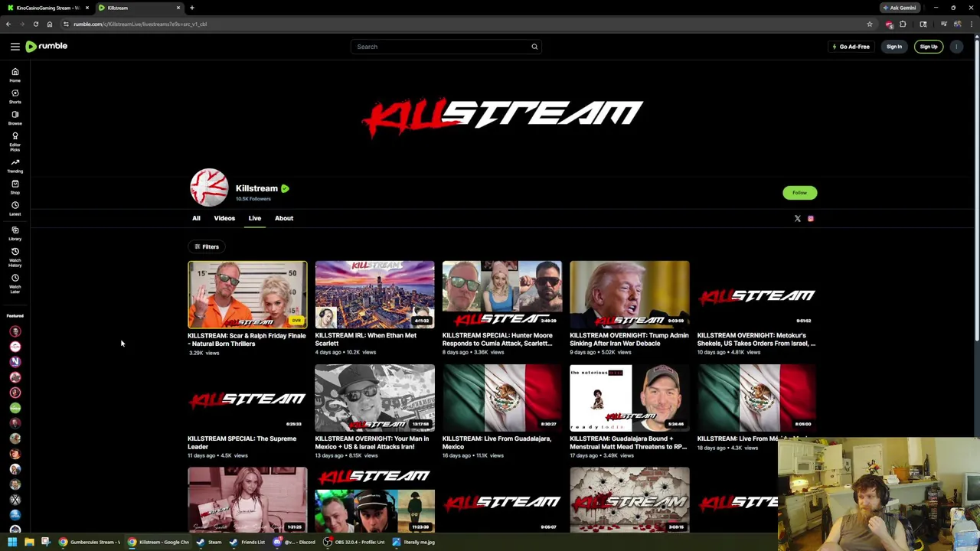This screenshot has width=980, height=551.
Task: Open Trending in the sidebar
Action: point(15,166)
